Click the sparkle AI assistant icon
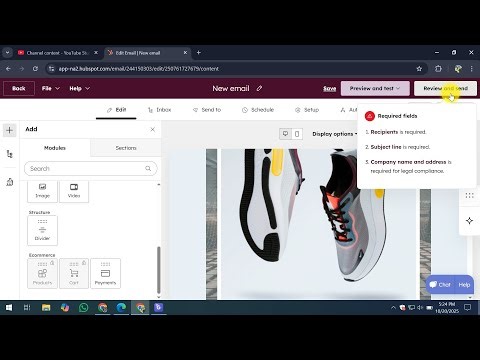The width and height of the screenshot is (480, 360). tap(469, 221)
